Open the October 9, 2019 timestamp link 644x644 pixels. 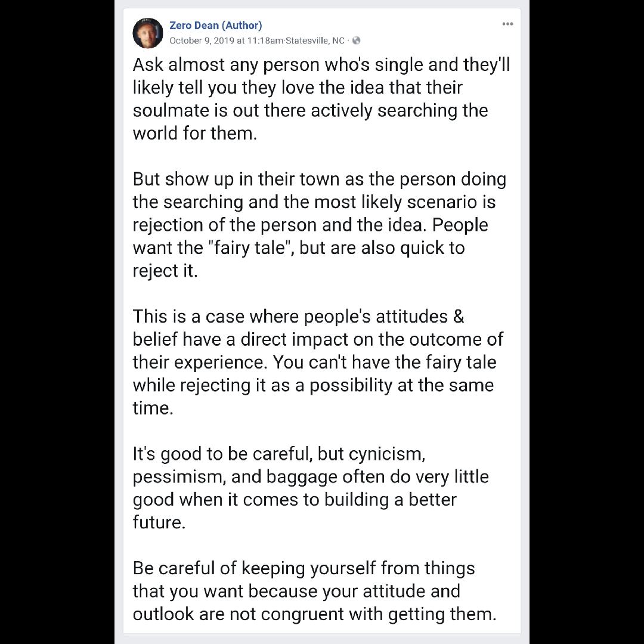click(x=226, y=41)
